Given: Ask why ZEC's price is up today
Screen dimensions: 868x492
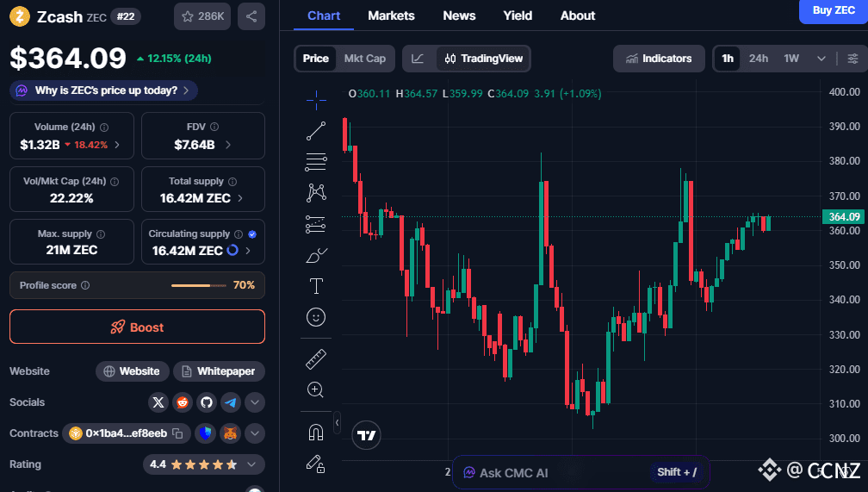Looking at the screenshot, I should tap(103, 90).
